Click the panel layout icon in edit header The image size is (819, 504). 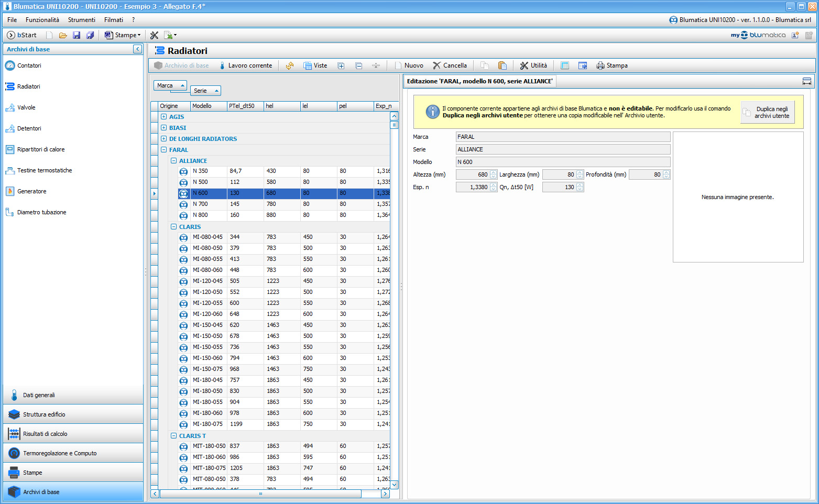click(x=807, y=81)
